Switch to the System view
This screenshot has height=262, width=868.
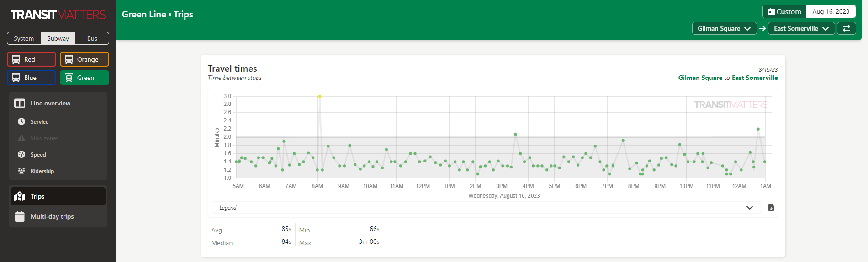click(24, 38)
